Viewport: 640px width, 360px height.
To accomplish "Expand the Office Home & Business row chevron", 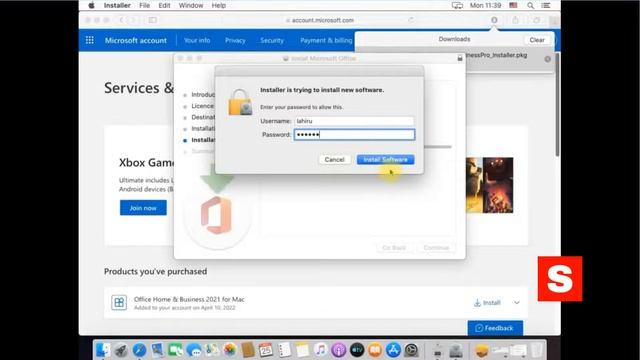I will 517,303.
